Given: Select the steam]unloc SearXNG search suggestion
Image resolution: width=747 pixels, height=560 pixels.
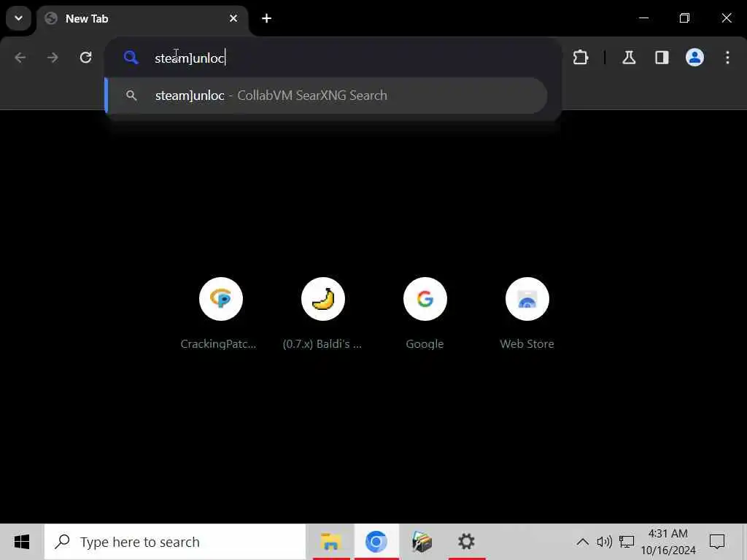Looking at the screenshot, I should [327, 96].
